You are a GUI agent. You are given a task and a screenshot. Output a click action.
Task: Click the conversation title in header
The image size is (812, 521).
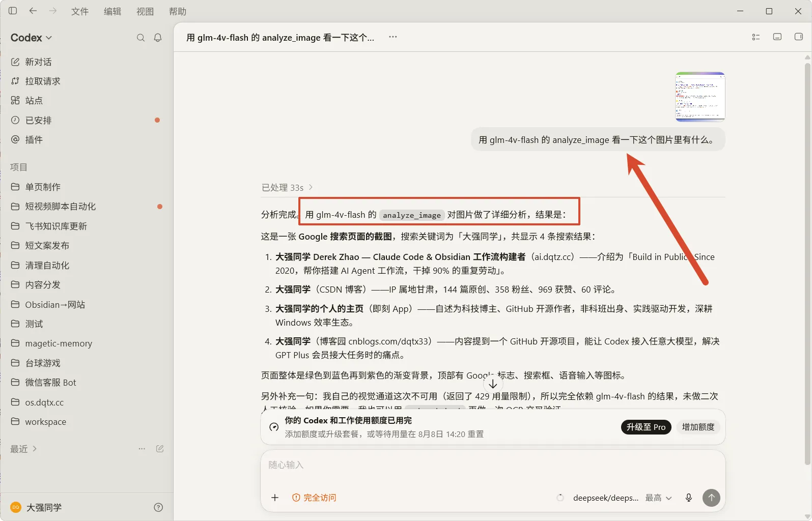pyautogui.click(x=280, y=37)
